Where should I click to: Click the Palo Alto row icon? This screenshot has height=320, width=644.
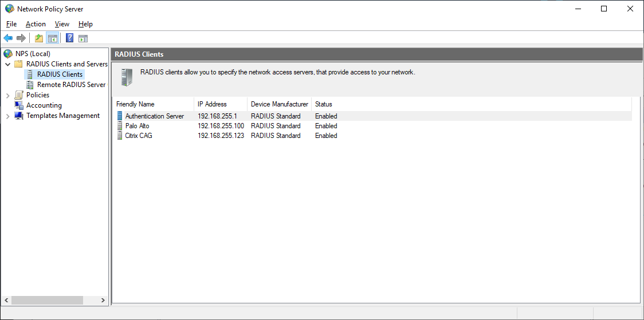[120, 126]
